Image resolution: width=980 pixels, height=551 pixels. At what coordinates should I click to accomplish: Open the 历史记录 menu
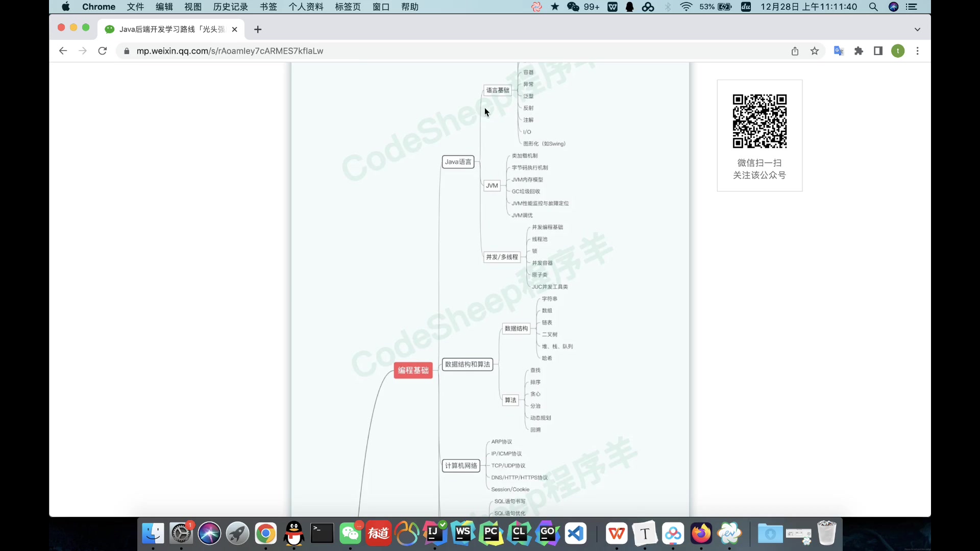[x=231, y=7]
